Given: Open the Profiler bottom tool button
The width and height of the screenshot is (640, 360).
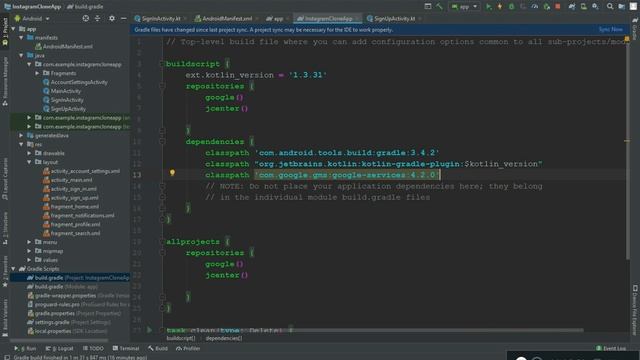Looking at the screenshot, I should coord(188,349).
